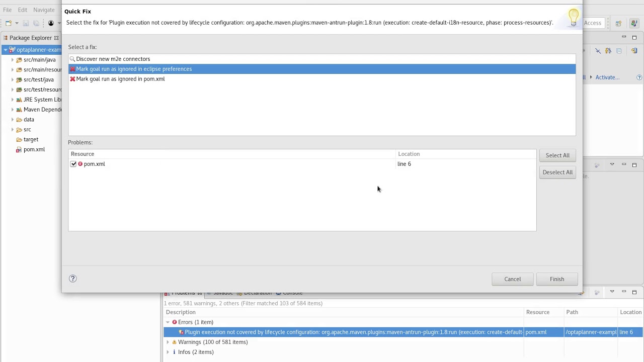The width and height of the screenshot is (644, 362).
Task: Click the Collapse All icon in right panel
Action: [619, 51]
